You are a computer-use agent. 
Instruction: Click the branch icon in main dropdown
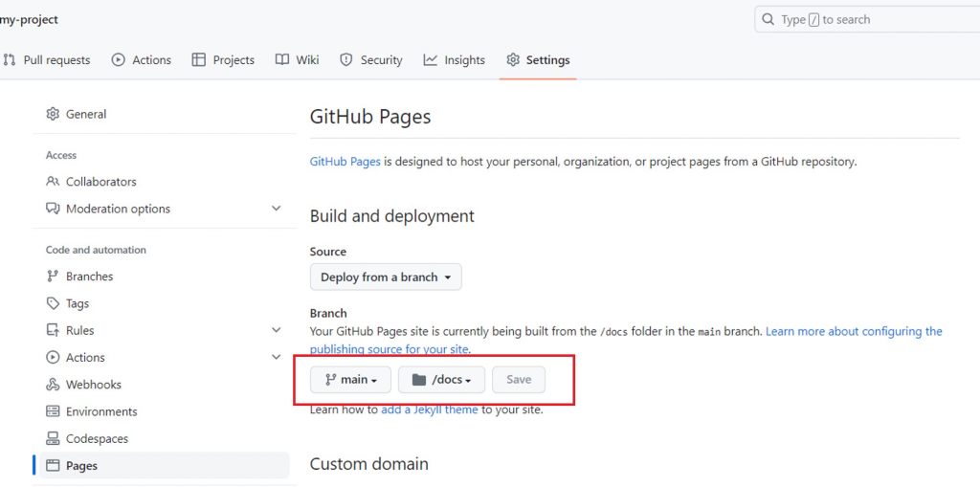coord(330,380)
